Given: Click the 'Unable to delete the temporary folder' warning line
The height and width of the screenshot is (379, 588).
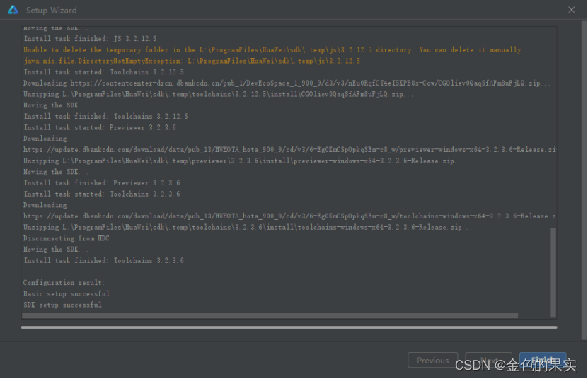Looking at the screenshot, I should coord(272,50).
